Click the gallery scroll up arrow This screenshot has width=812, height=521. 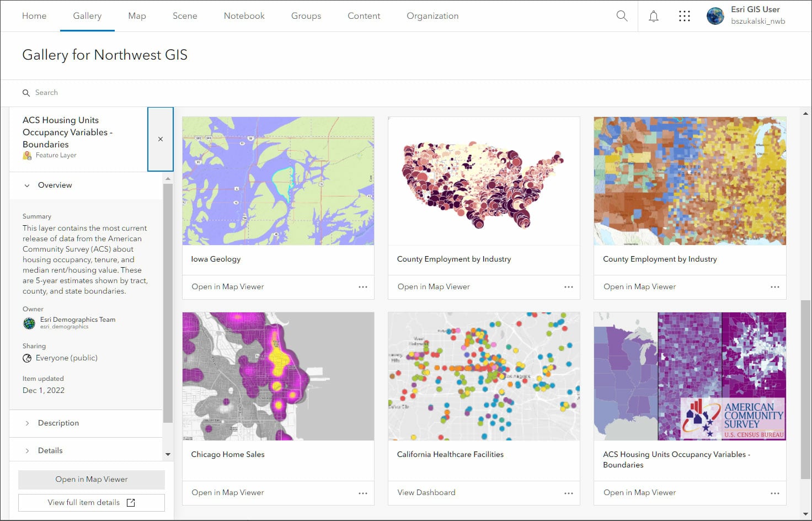click(805, 114)
